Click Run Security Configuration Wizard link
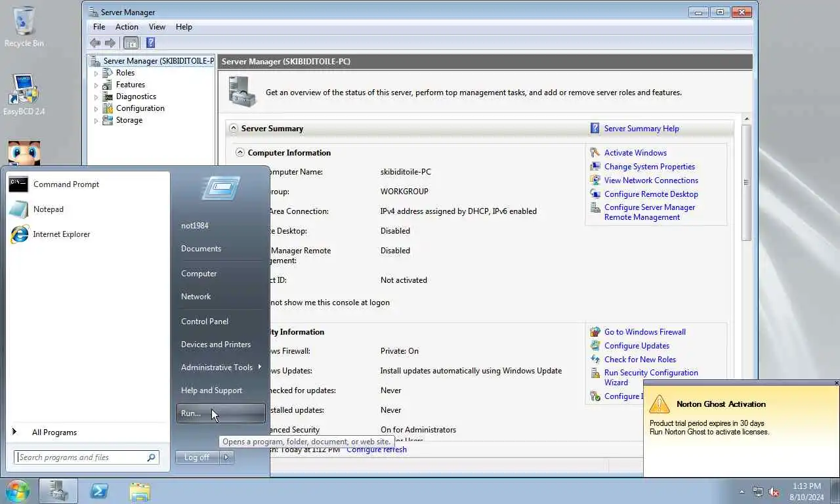 tap(651, 377)
